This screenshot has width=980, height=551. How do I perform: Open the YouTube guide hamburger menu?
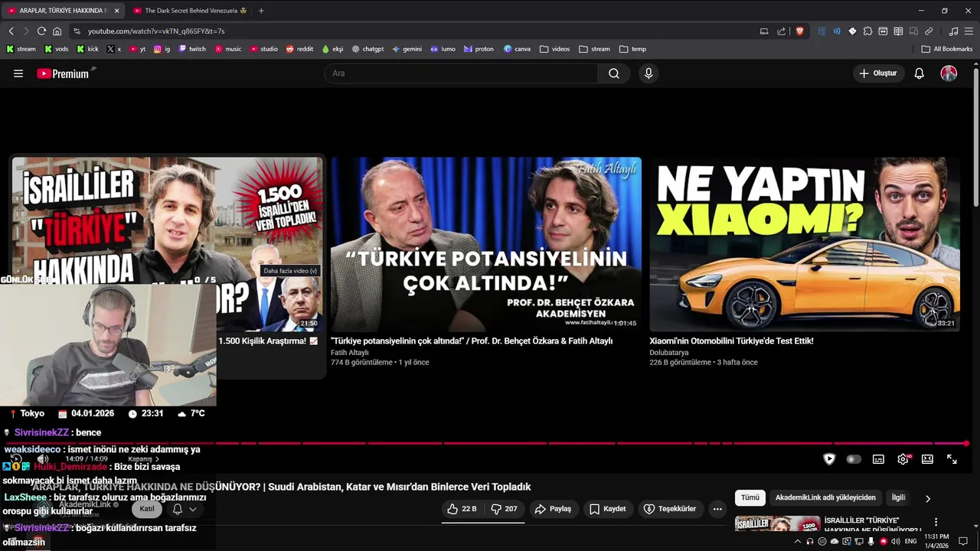pyautogui.click(x=18, y=73)
